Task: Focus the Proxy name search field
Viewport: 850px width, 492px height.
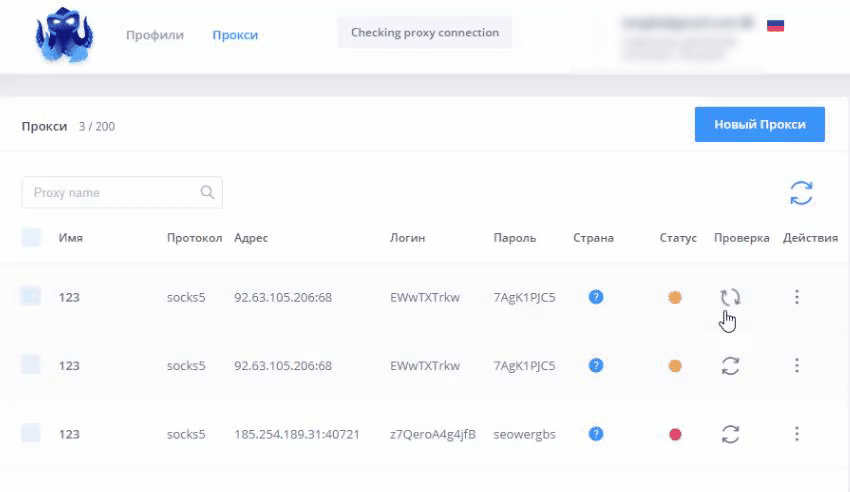Action: [122, 192]
